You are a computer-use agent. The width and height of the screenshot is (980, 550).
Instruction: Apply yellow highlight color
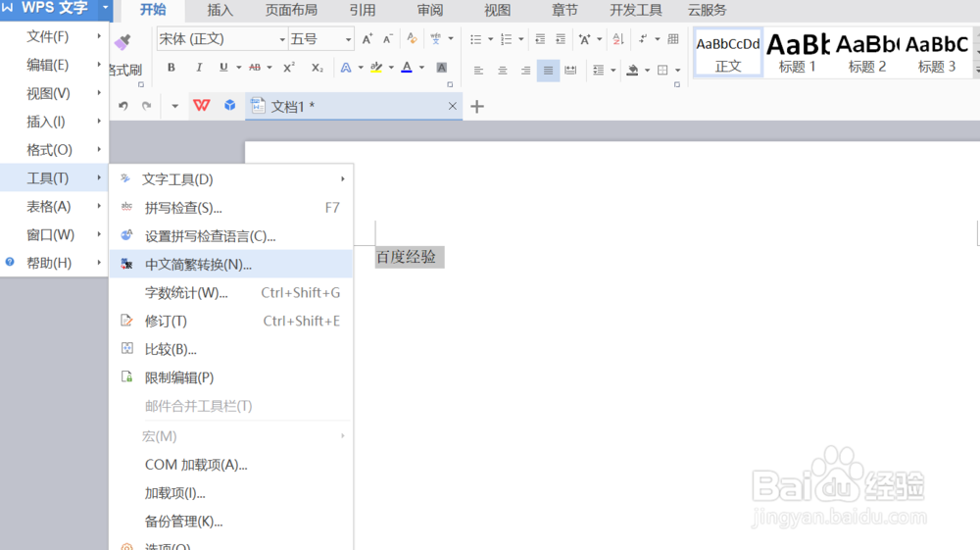(x=376, y=68)
